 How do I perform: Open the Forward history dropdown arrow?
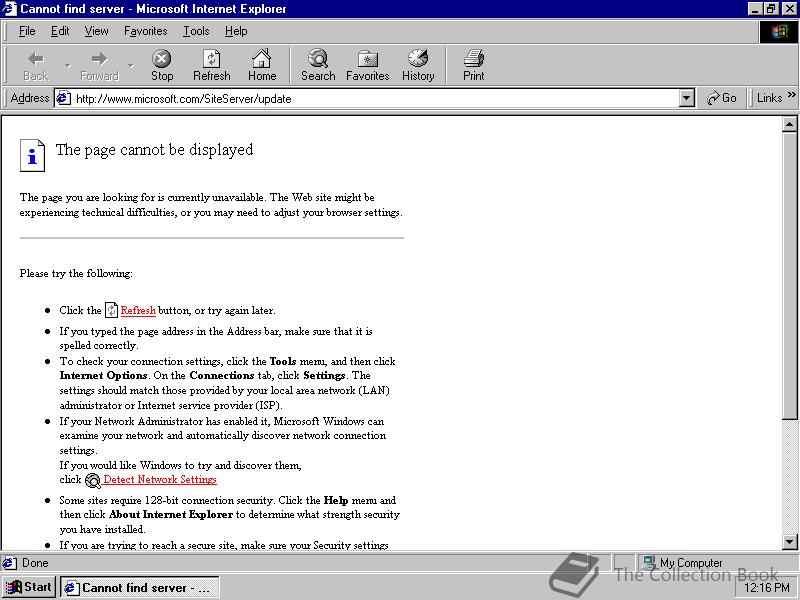[131, 66]
